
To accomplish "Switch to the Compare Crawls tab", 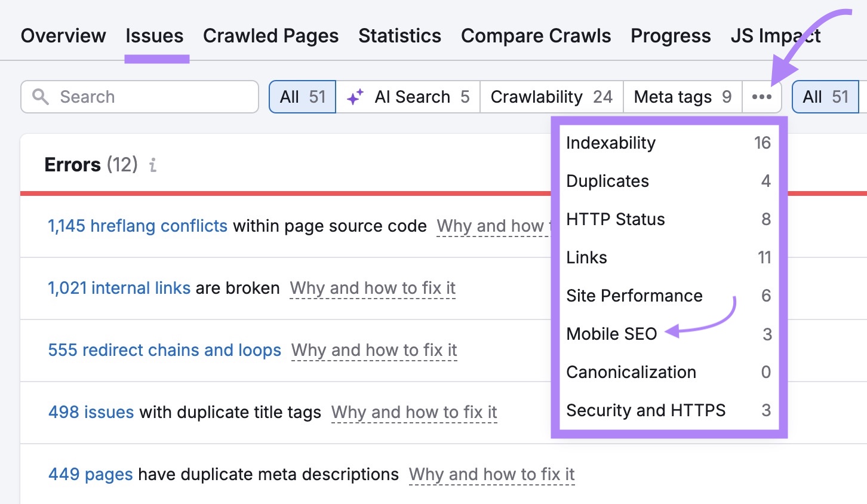I will pos(536,36).
